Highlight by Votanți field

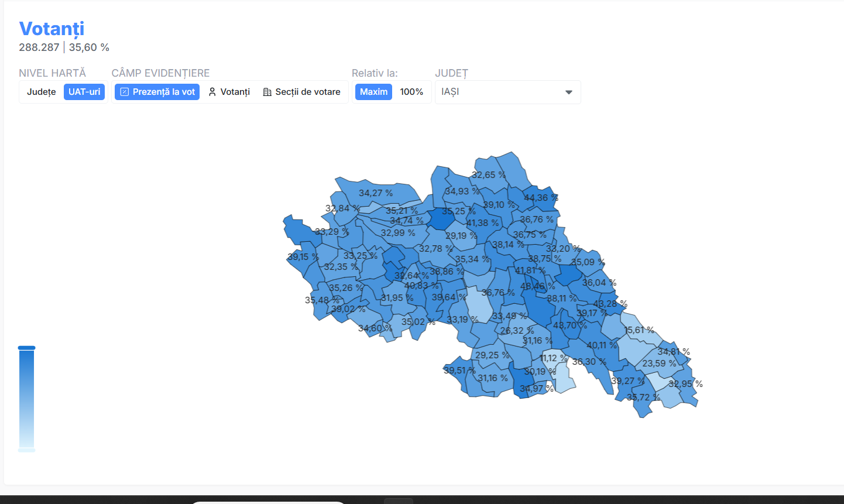[x=229, y=92]
